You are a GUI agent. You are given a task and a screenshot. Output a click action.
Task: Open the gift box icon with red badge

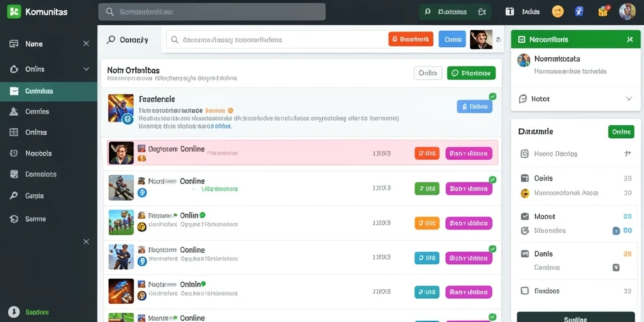click(603, 11)
